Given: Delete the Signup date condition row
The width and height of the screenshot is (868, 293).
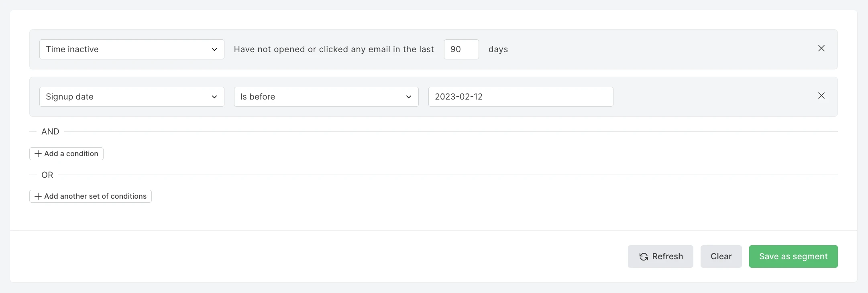Looking at the screenshot, I should pyautogui.click(x=821, y=96).
